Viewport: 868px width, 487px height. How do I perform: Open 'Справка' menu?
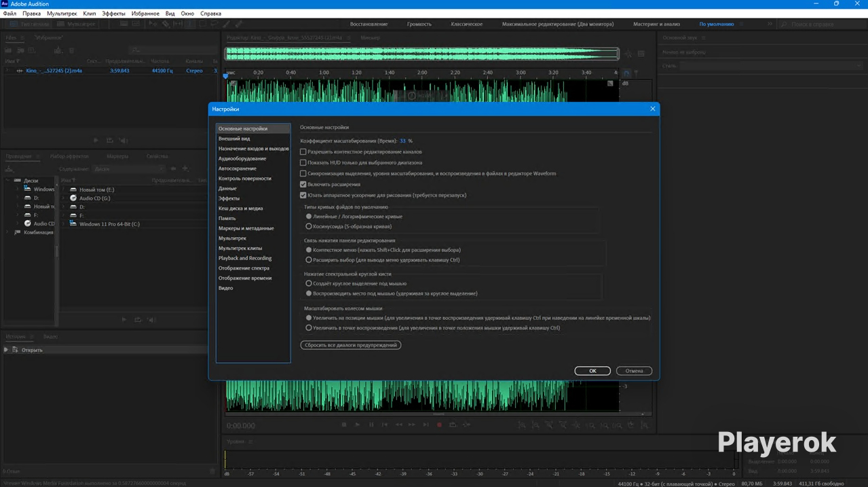(211, 14)
